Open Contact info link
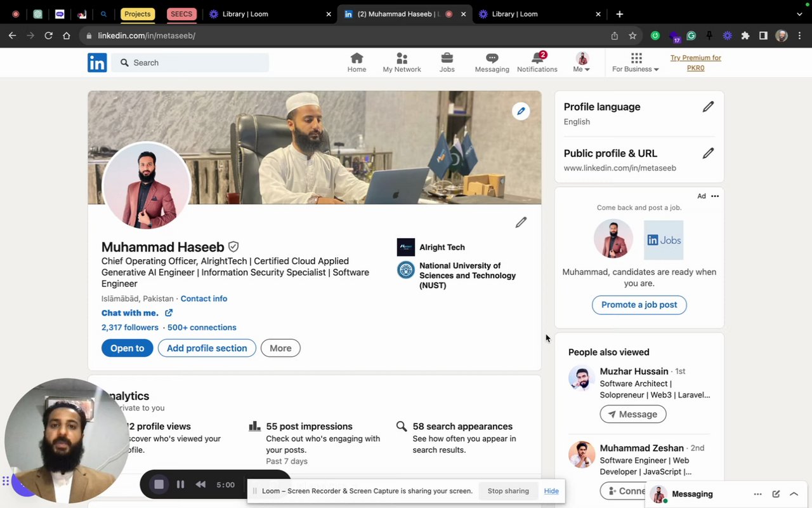Image resolution: width=812 pixels, height=508 pixels. 204,298
